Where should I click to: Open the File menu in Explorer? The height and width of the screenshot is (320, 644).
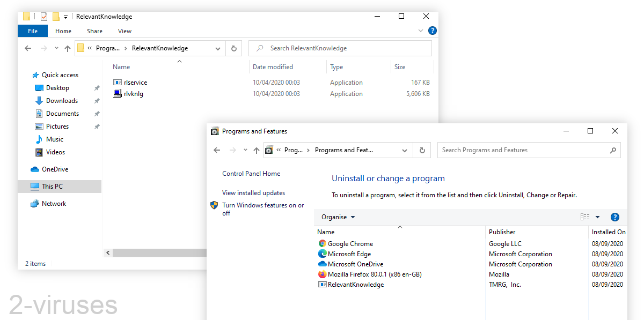tap(33, 31)
